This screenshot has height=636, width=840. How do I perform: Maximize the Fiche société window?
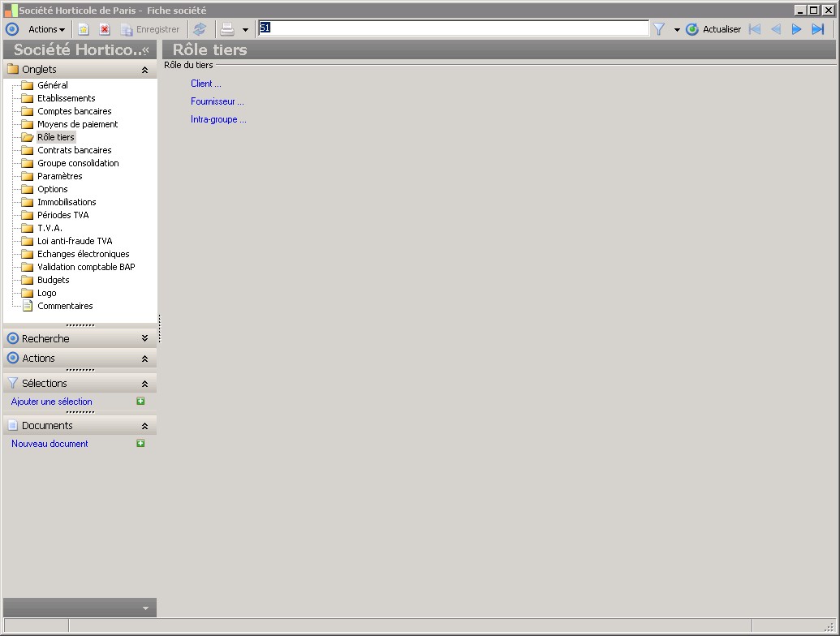pyautogui.click(x=814, y=11)
